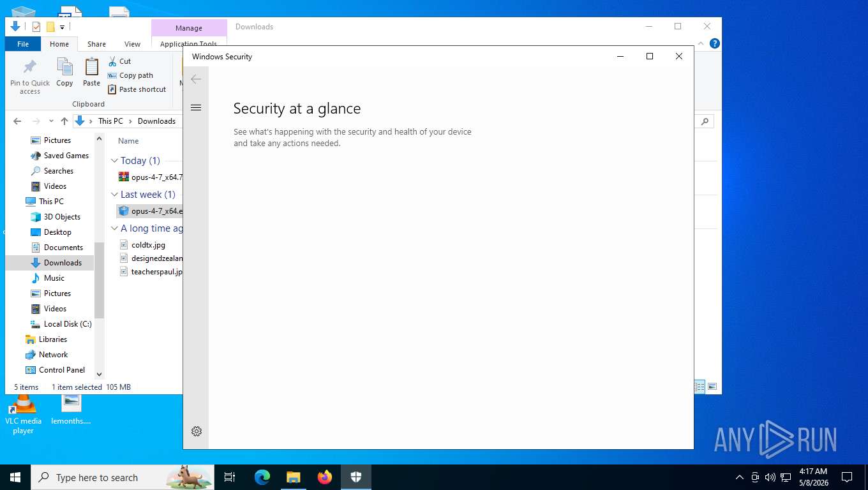Click the back arrow in Windows Security

pyautogui.click(x=196, y=79)
